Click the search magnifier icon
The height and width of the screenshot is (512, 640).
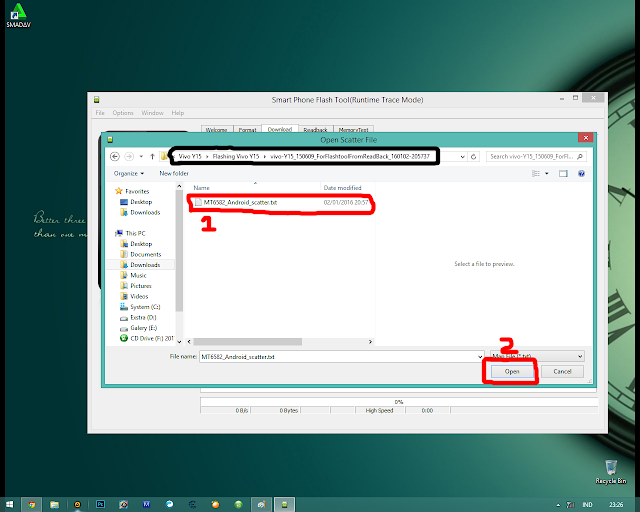pyautogui.click(x=580, y=156)
